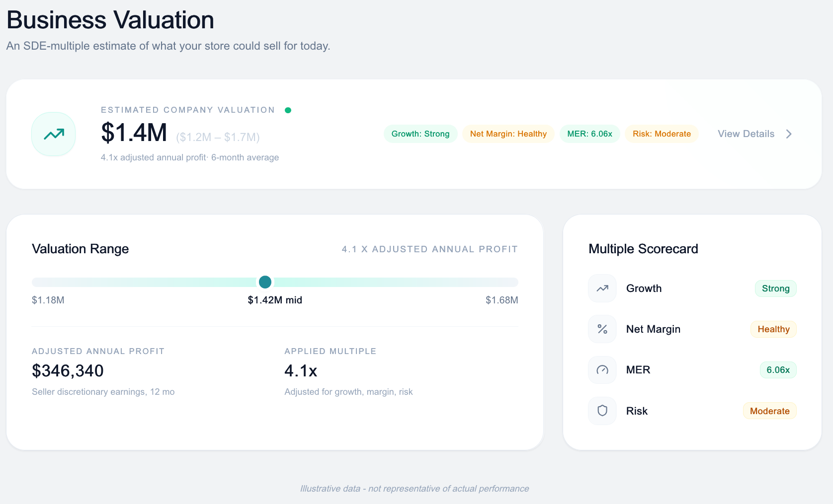
Task: Click the MER: 6.06x pill
Action: click(590, 134)
